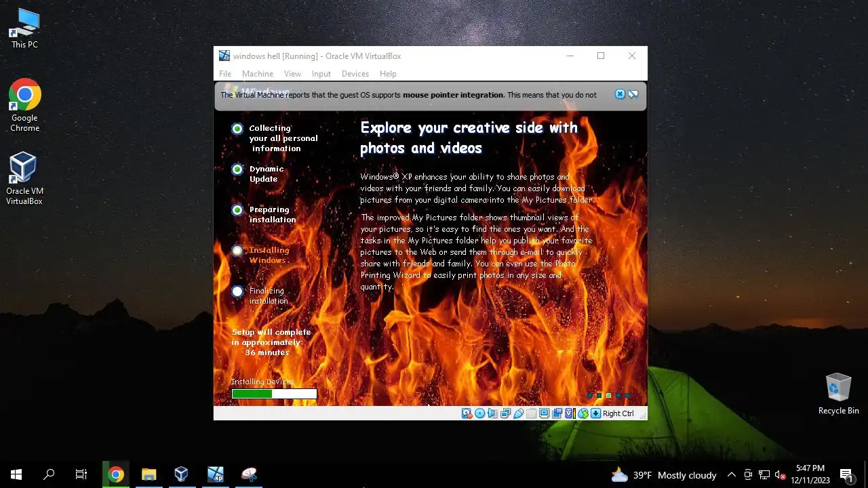Click the '36 minutes' setup estimate text
This screenshot has height=488, width=868.
pyautogui.click(x=267, y=352)
